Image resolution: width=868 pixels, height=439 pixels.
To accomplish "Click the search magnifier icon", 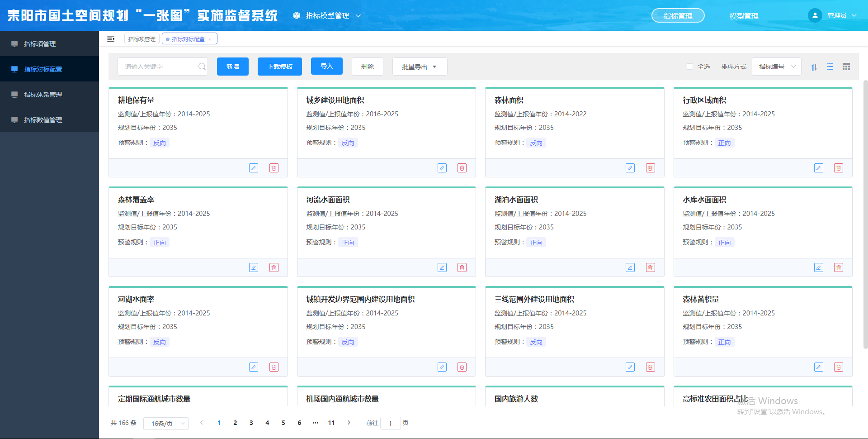I will coord(202,67).
